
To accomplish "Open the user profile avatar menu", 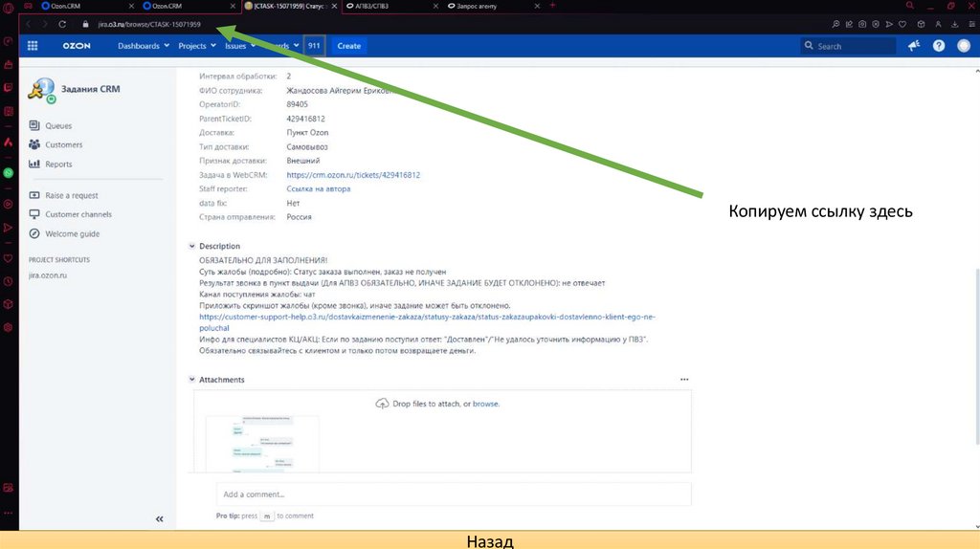I will tap(964, 46).
